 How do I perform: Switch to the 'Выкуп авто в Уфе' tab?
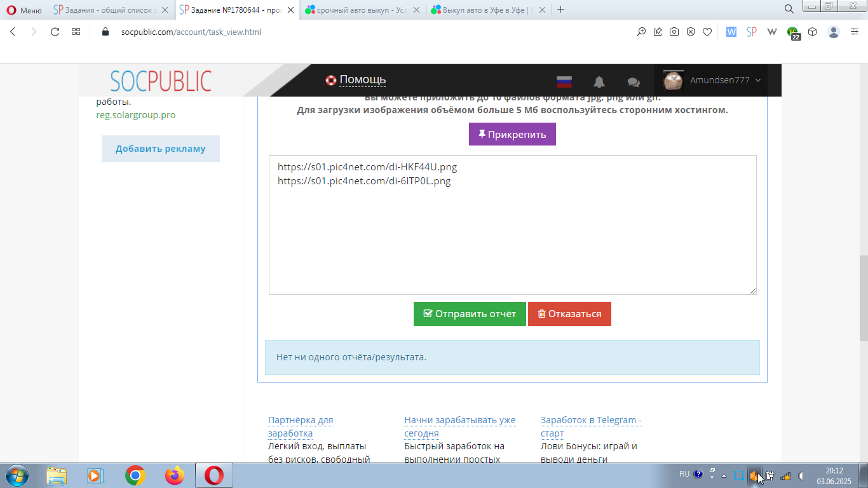click(482, 10)
